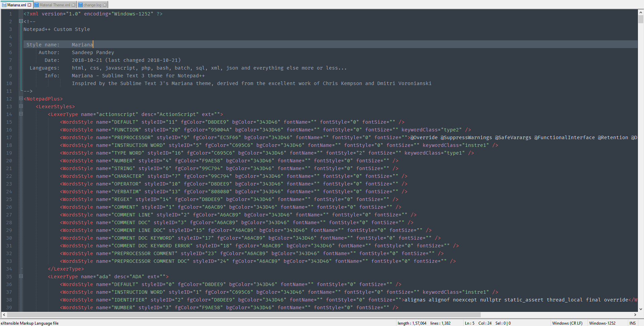This screenshot has height=326, width=644.
Task: Collapse the NotepadPlus fold on line 12
Action: (x=21, y=98)
